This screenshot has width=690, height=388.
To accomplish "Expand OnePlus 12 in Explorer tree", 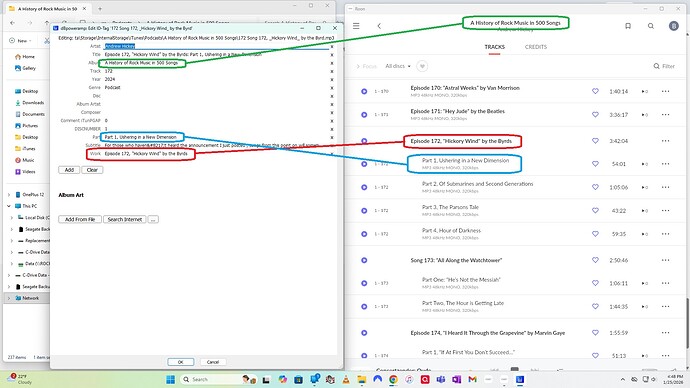I will click(x=9, y=194).
